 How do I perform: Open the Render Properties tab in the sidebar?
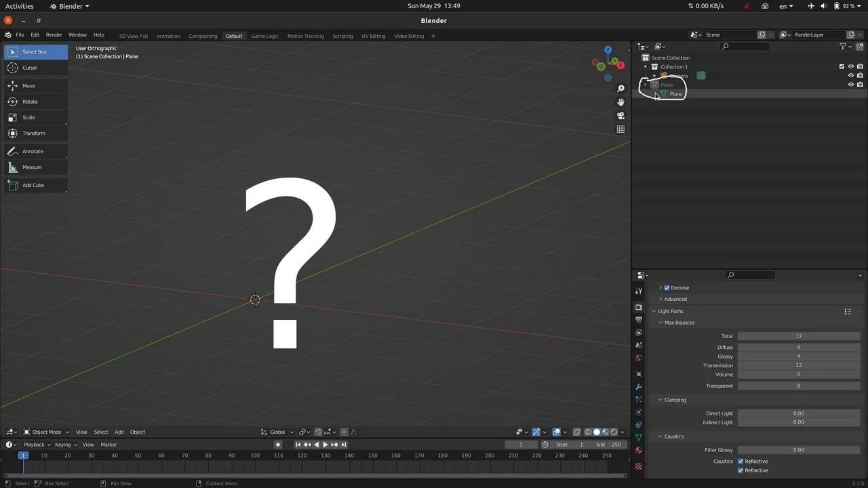(638, 307)
